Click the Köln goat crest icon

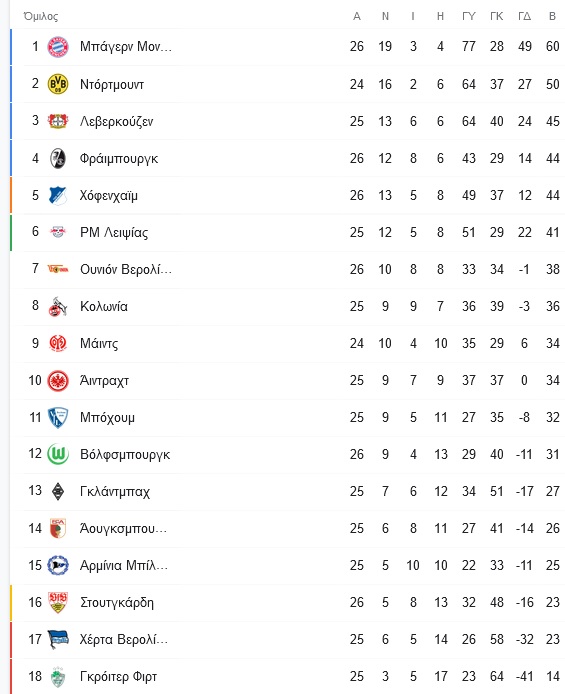point(58,306)
